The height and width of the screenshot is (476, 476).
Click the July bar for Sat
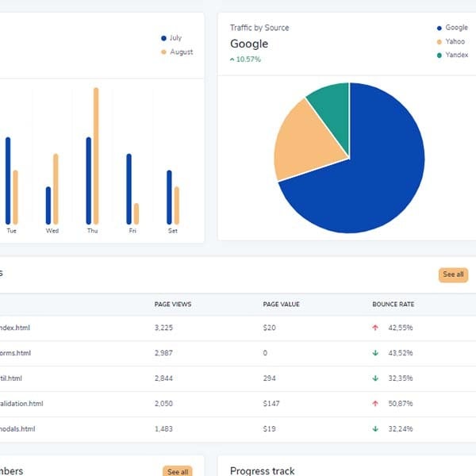coord(169,198)
